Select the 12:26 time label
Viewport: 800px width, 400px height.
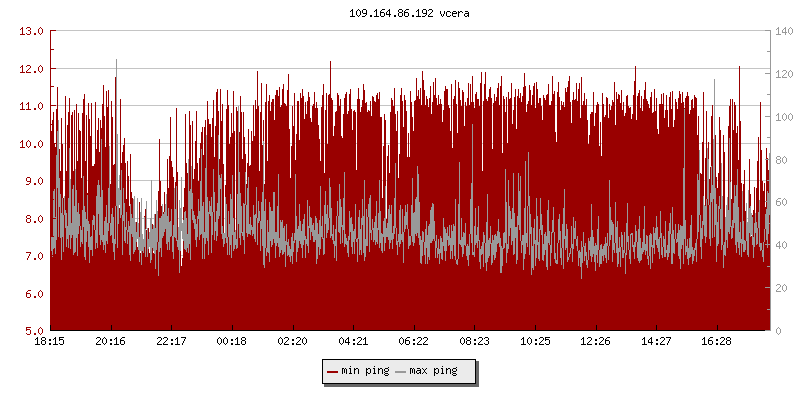pos(595,342)
